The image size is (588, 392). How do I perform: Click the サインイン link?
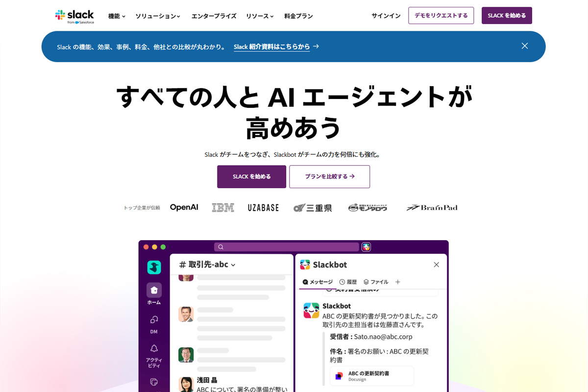(x=386, y=16)
